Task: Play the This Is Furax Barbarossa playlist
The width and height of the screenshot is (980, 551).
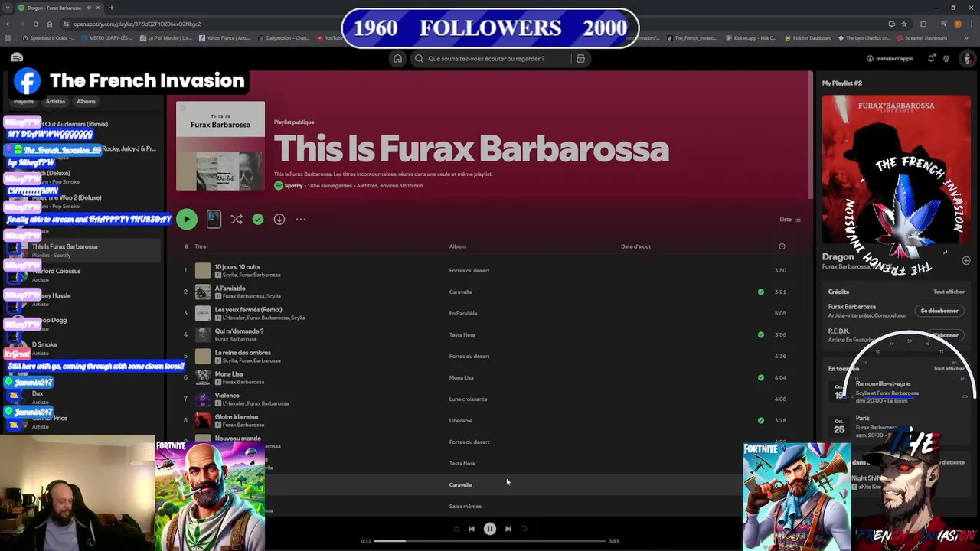Action: [187, 220]
